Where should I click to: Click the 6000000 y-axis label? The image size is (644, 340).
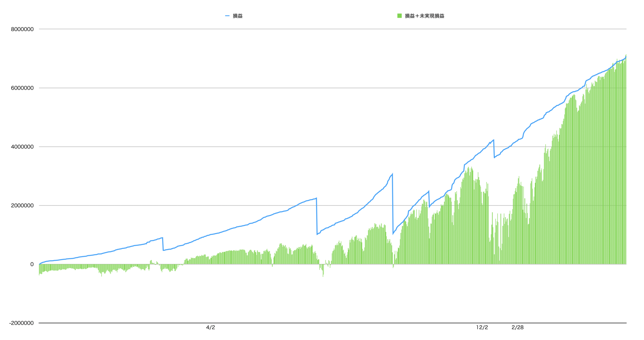22,88
